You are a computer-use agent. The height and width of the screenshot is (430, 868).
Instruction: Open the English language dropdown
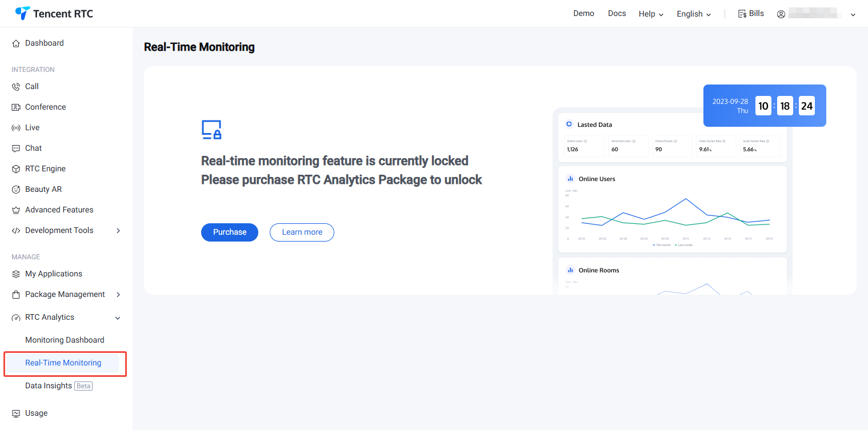(694, 14)
